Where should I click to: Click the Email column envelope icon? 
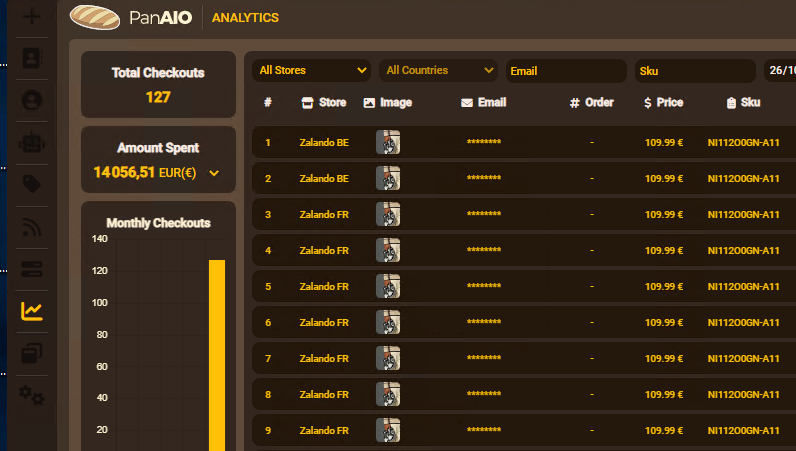(467, 103)
